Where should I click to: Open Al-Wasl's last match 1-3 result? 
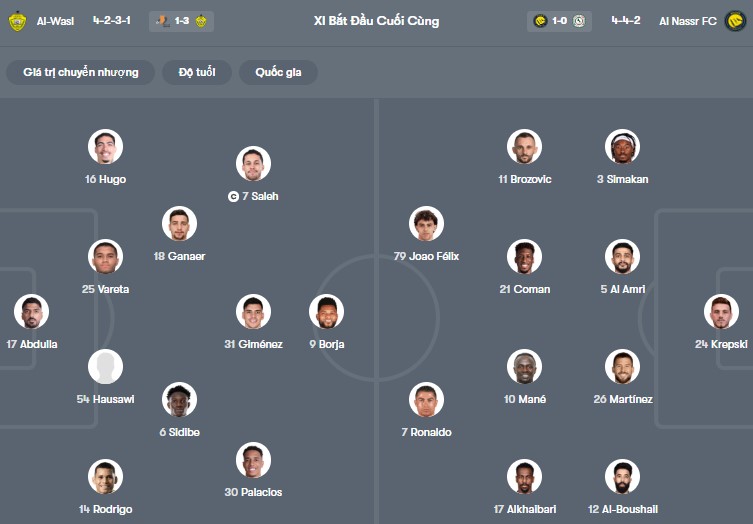pyautogui.click(x=181, y=21)
